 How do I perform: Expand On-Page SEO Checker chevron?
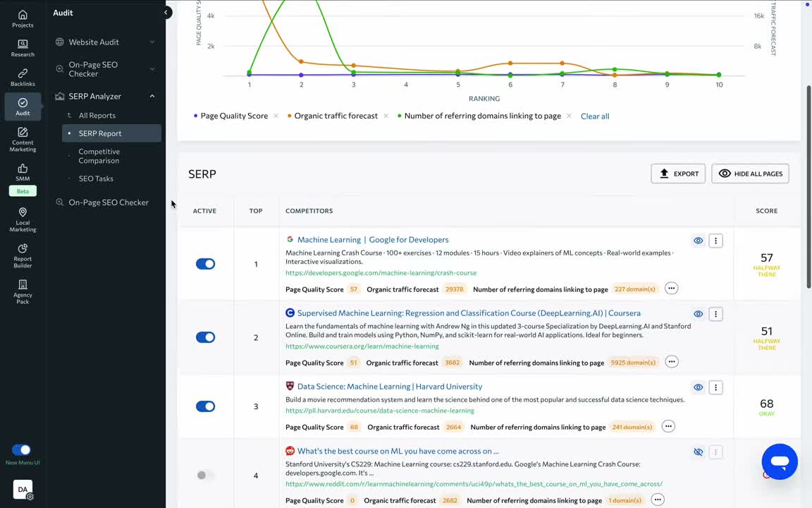pyautogui.click(x=152, y=69)
